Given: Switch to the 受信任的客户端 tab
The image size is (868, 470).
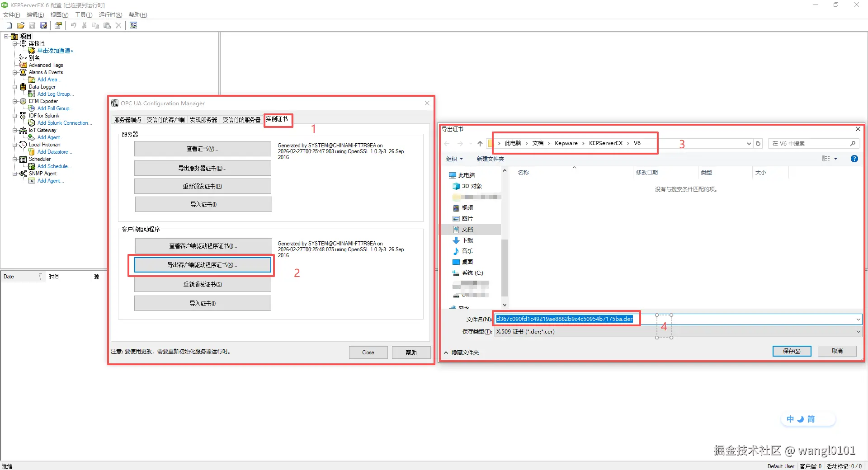Looking at the screenshot, I should [165, 120].
